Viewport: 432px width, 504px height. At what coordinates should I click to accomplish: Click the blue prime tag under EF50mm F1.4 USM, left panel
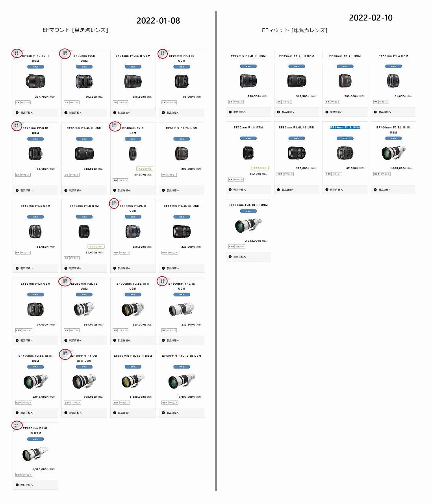[x=35, y=217]
